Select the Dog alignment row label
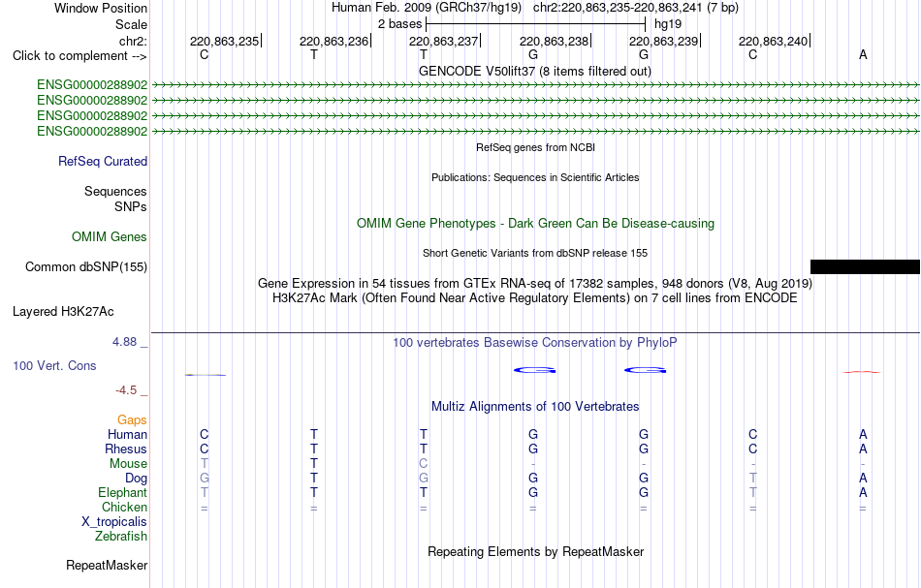This screenshot has height=588, width=921. pyautogui.click(x=136, y=479)
